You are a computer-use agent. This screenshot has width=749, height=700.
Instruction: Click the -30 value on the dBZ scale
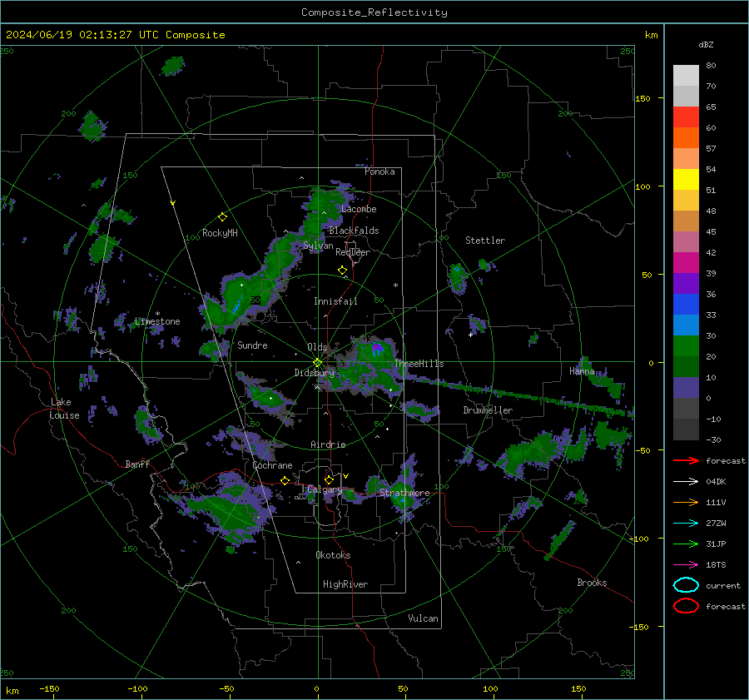click(713, 440)
